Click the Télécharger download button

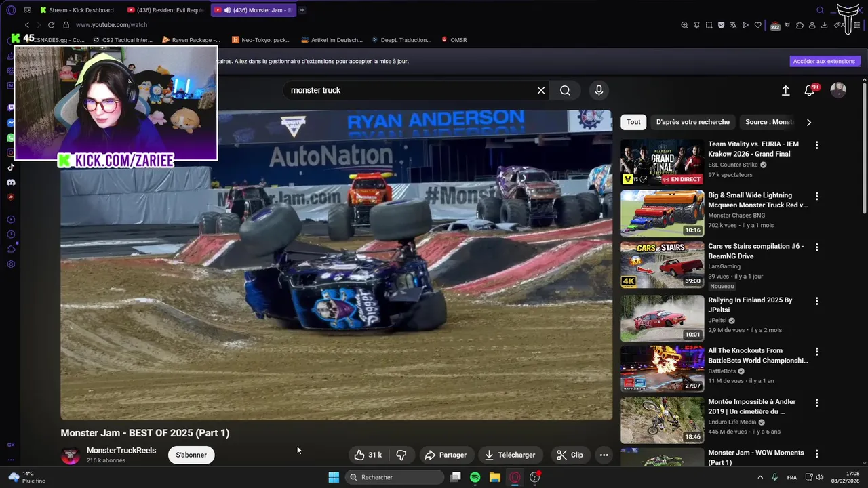pyautogui.click(x=510, y=455)
